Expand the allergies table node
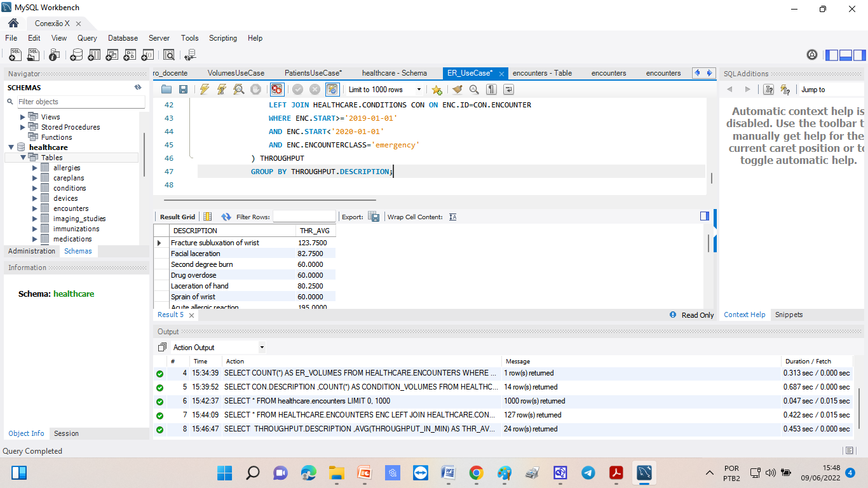 35,168
